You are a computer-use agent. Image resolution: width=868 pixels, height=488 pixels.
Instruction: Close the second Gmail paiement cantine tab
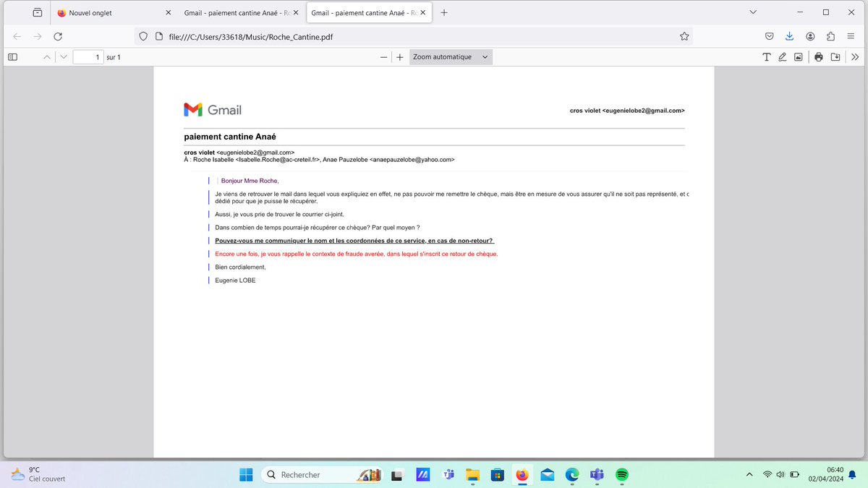[x=295, y=13]
